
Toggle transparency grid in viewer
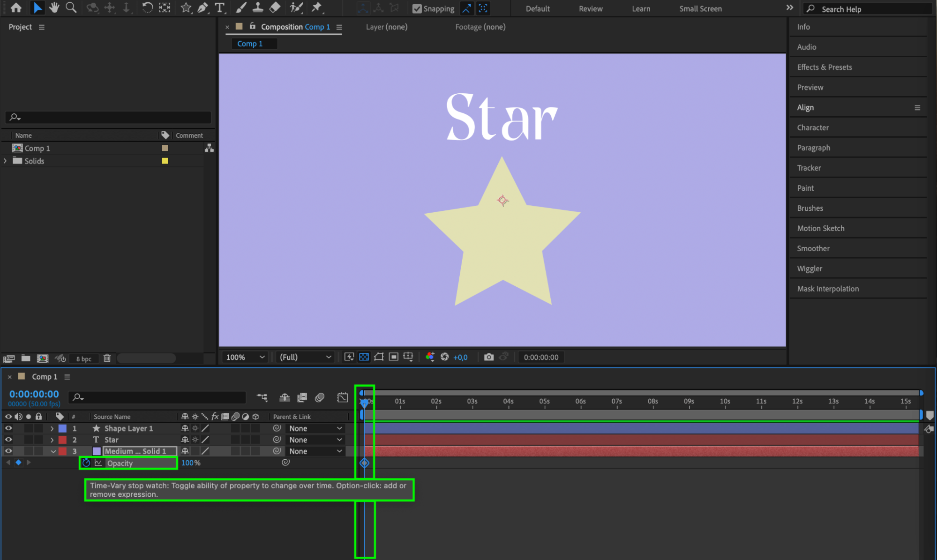click(364, 357)
